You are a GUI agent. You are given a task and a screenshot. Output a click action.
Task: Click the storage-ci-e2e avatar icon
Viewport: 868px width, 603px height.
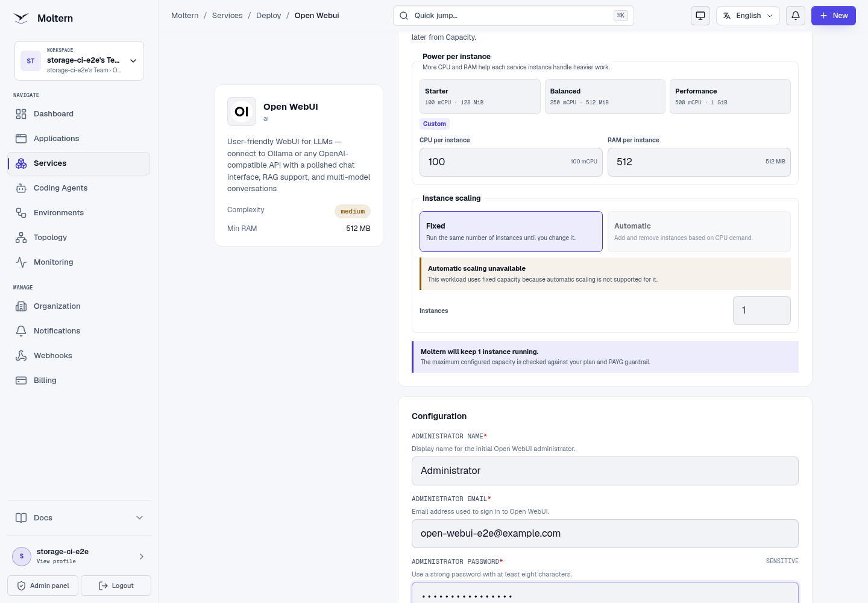tap(22, 557)
